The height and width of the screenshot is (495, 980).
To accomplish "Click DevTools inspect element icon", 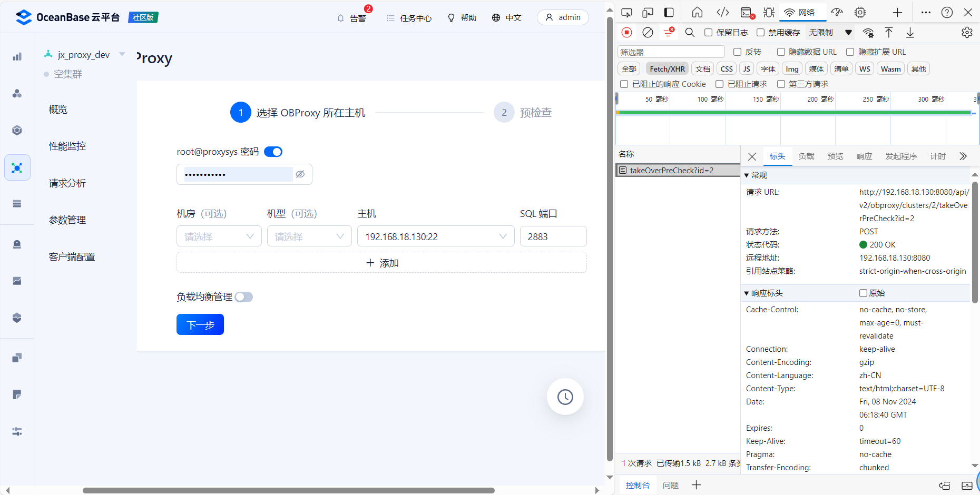I will pyautogui.click(x=626, y=13).
